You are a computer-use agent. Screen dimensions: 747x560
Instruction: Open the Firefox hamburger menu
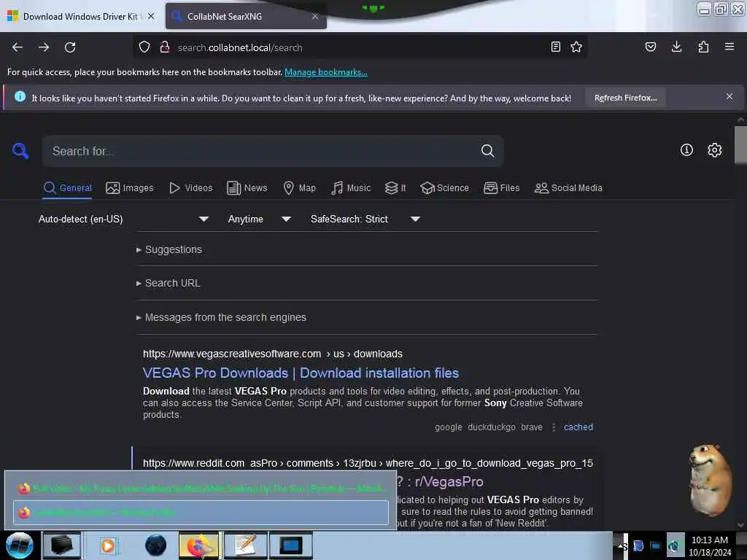729,47
